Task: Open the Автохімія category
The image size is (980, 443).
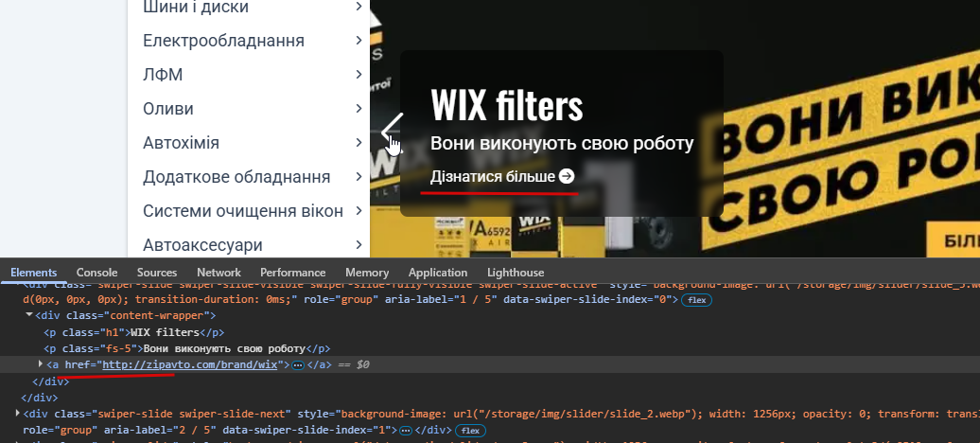Action: tap(182, 143)
